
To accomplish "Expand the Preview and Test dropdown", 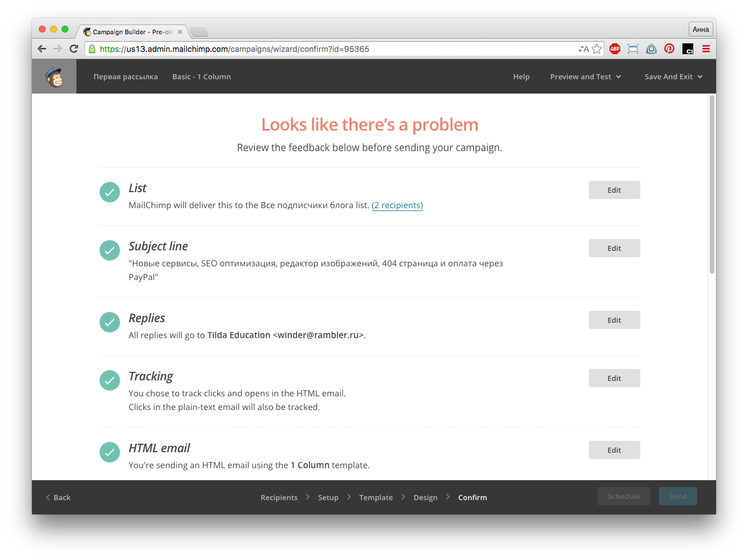I will click(586, 77).
